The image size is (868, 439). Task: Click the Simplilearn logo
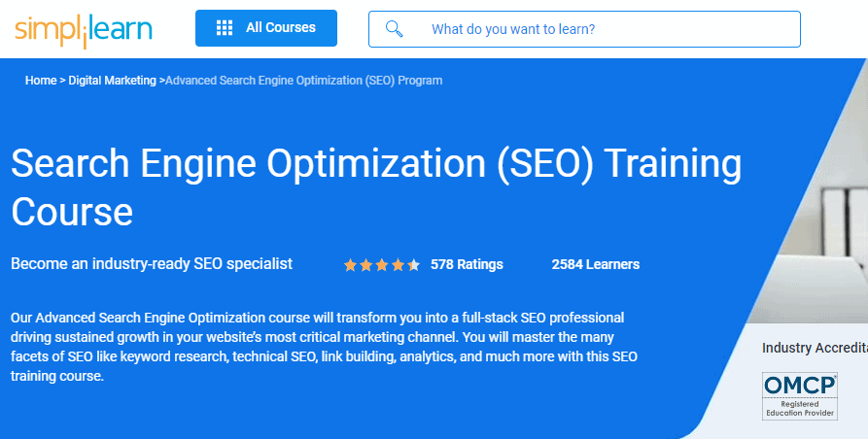(x=84, y=28)
